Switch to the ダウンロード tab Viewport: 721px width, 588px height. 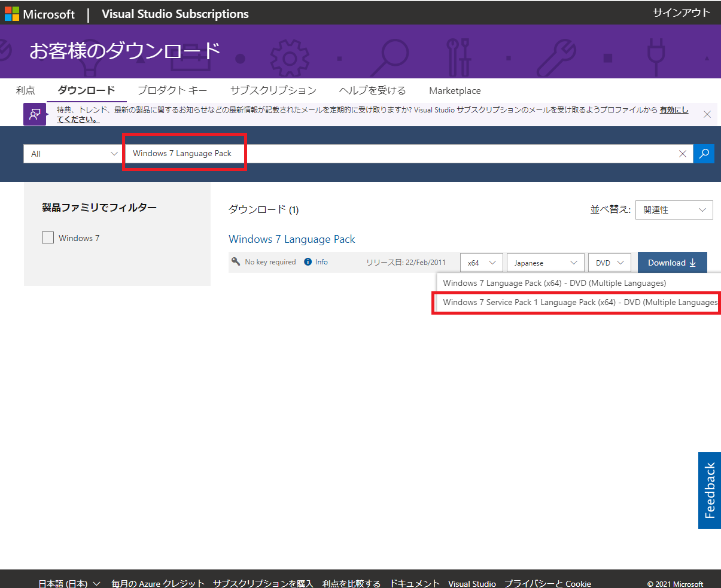click(86, 90)
